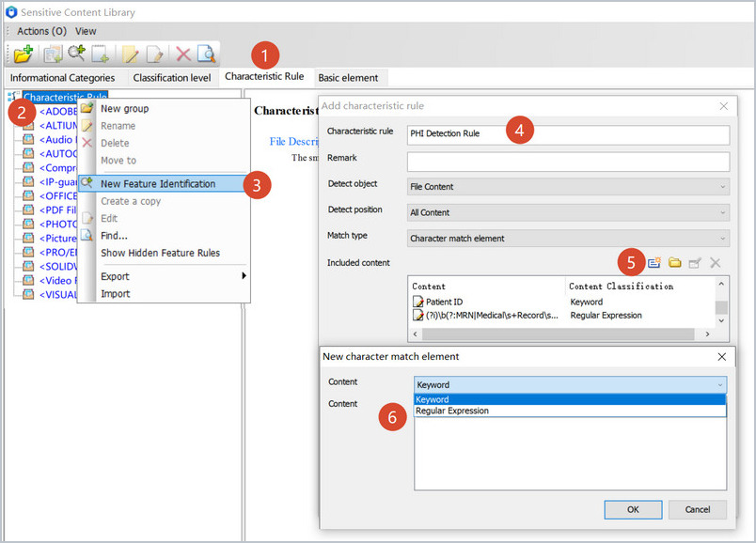Choose Regular Expression in the dropdown list
Screen dimensions: 756x543
(570, 411)
